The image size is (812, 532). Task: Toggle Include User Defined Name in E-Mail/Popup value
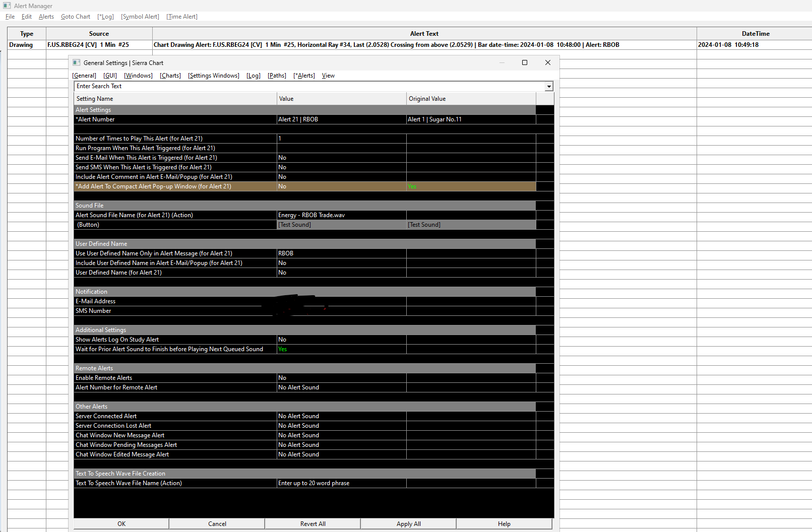(x=341, y=263)
